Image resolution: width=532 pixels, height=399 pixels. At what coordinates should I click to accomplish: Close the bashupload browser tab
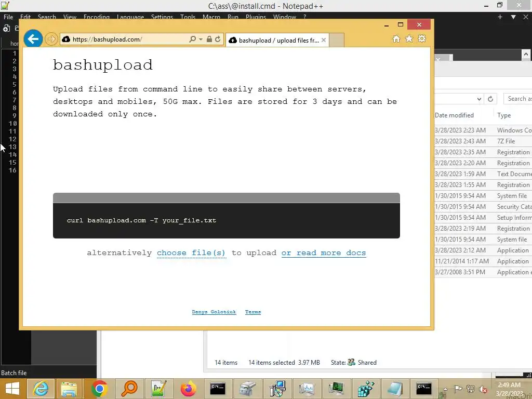point(324,40)
